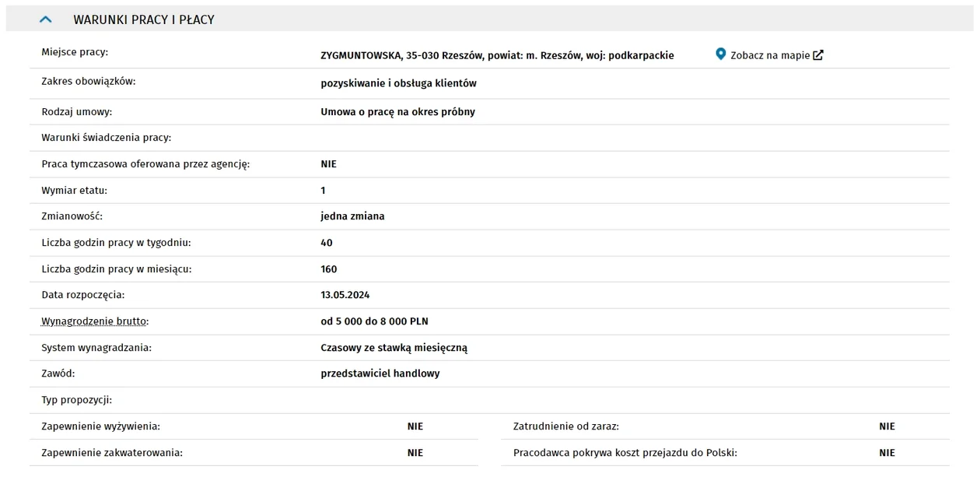Click the Wymiar etatu value 1
980x484 pixels.
pyautogui.click(x=324, y=191)
